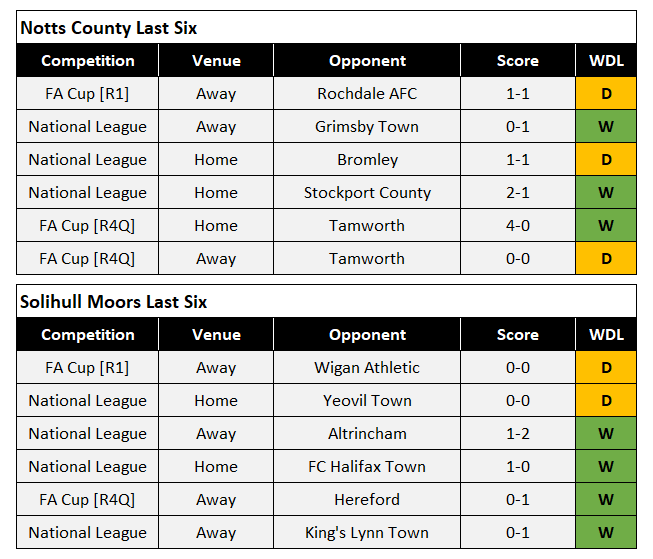Select the Wigan Athletic opponent cell
The height and width of the screenshot is (559, 653).
367,368
